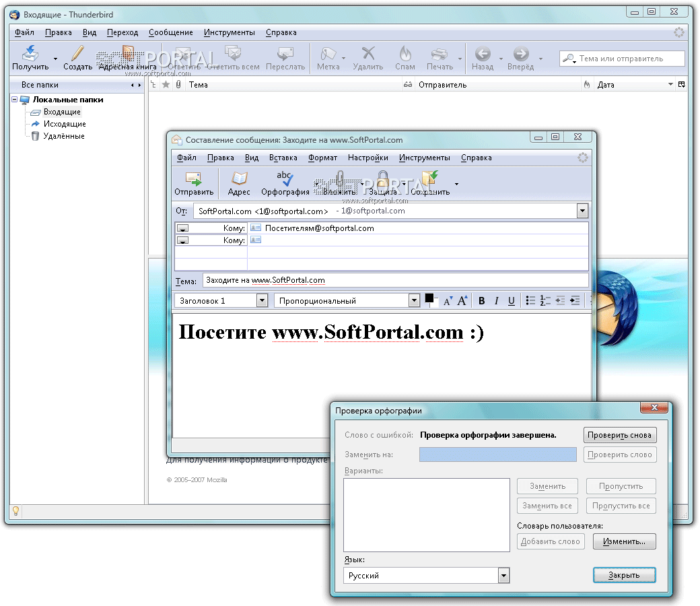The width and height of the screenshot is (700, 606).
Task: Click the Назад back arrow icon
Action: click(x=483, y=54)
